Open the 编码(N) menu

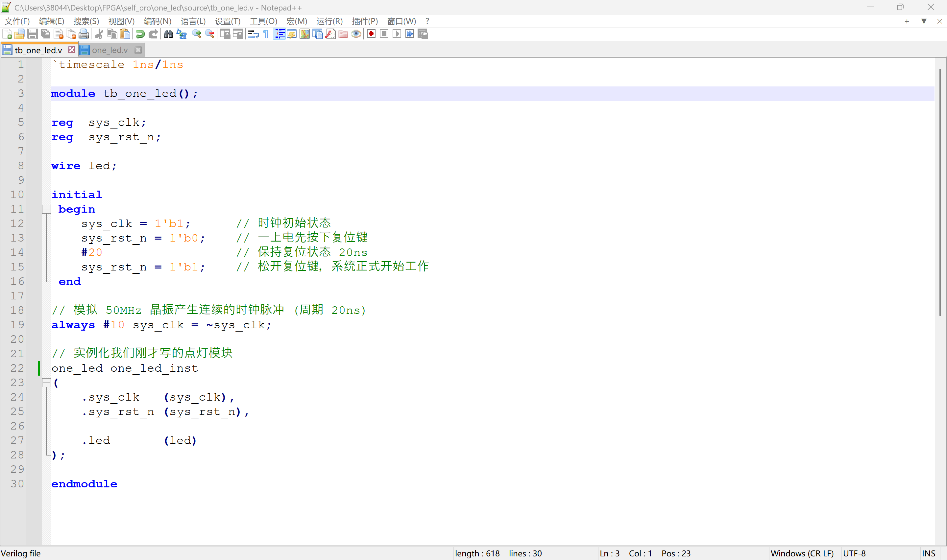pos(158,21)
